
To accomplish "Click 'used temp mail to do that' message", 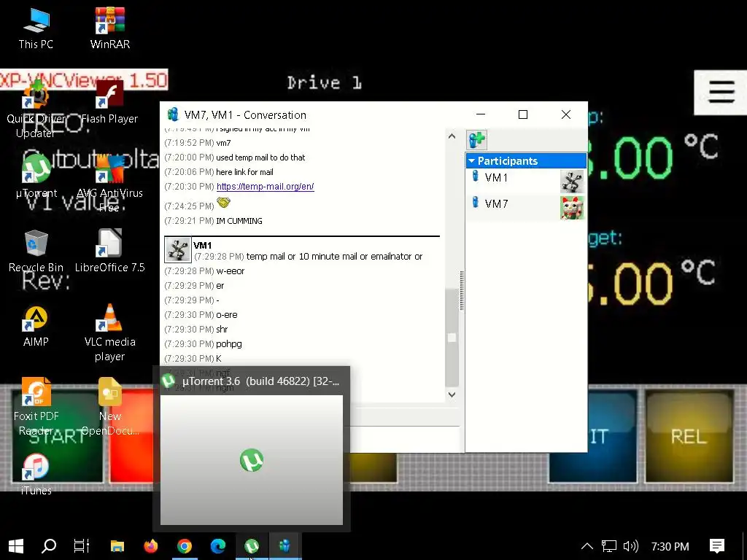I will [260, 157].
